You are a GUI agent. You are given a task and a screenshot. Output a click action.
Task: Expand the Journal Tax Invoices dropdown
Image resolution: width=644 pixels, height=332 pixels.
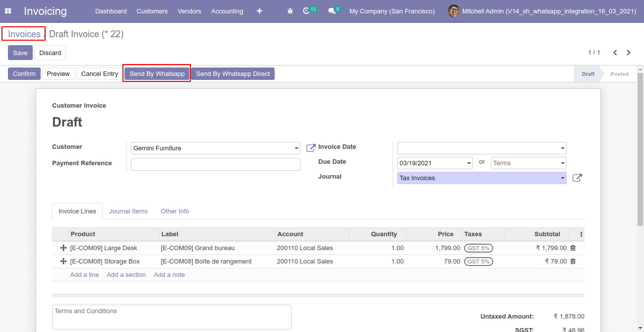tap(562, 178)
